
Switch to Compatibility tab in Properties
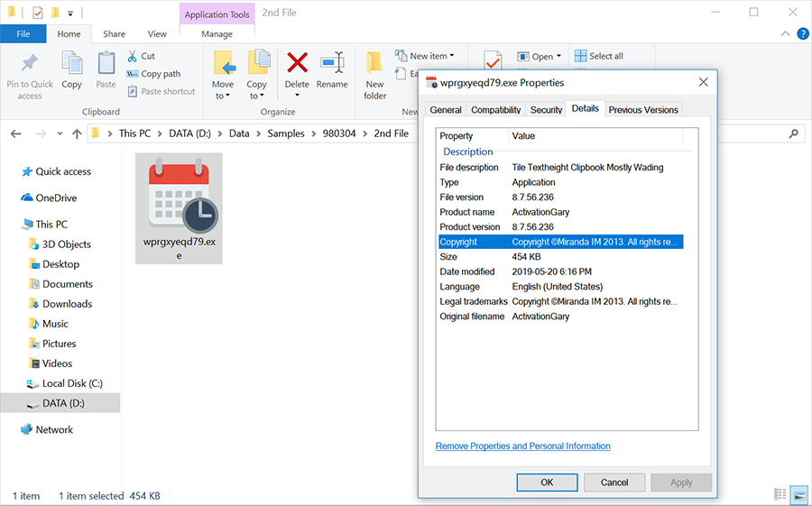[495, 110]
